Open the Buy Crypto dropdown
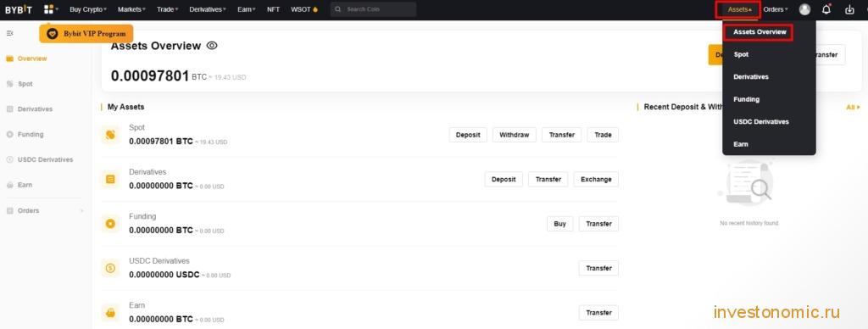The height and width of the screenshot is (329, 868). (88, 9)
